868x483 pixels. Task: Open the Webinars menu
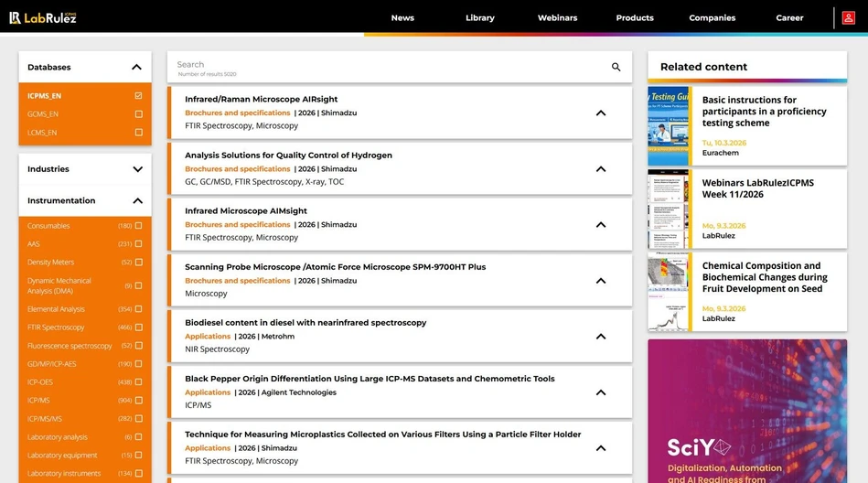tap(557, 17)
